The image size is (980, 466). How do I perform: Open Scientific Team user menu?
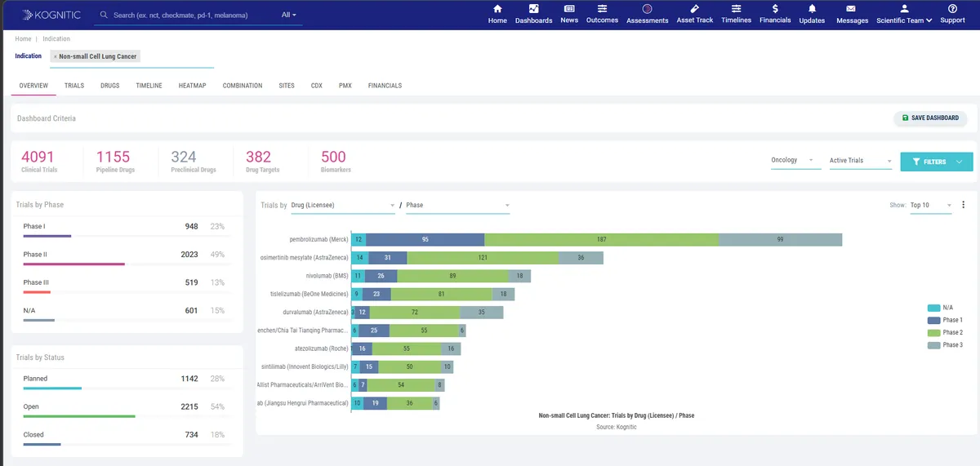pyautogui.click(x=904, y=14)
